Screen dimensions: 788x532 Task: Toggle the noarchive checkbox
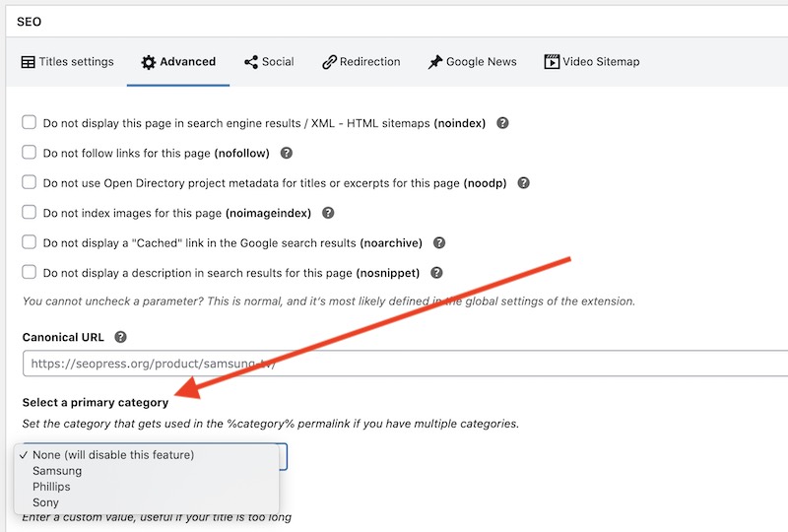click(x=30, y=242)
